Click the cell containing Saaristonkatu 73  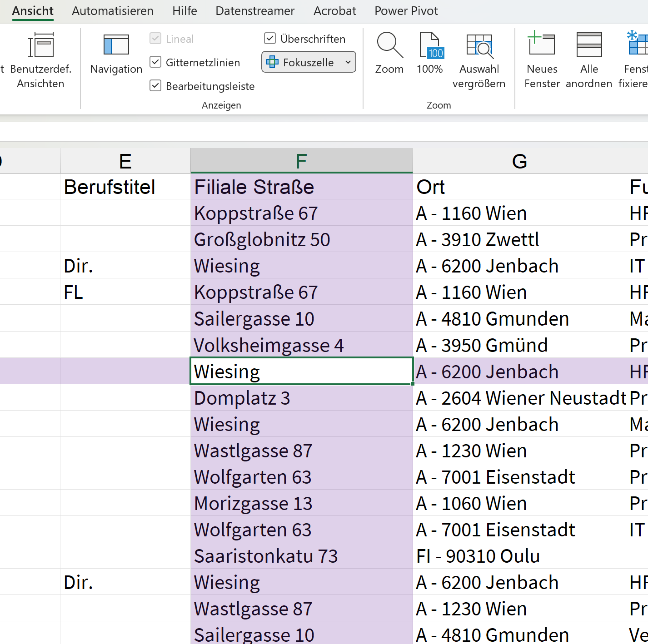(x=266, y=556)
